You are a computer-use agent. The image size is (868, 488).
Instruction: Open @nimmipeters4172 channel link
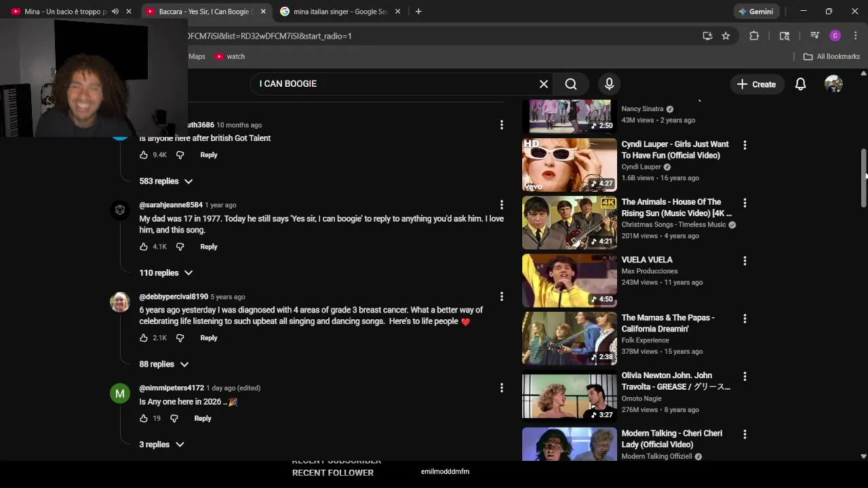[172, 388]
